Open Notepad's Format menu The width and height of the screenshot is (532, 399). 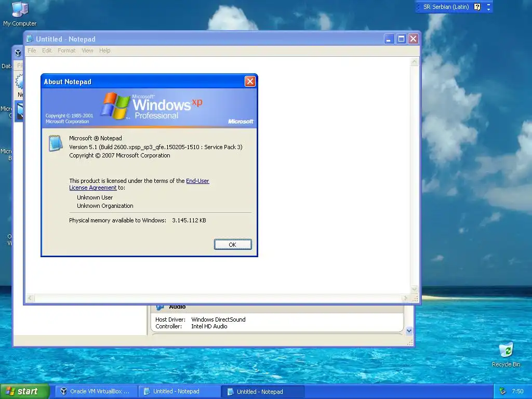(66, 50)
